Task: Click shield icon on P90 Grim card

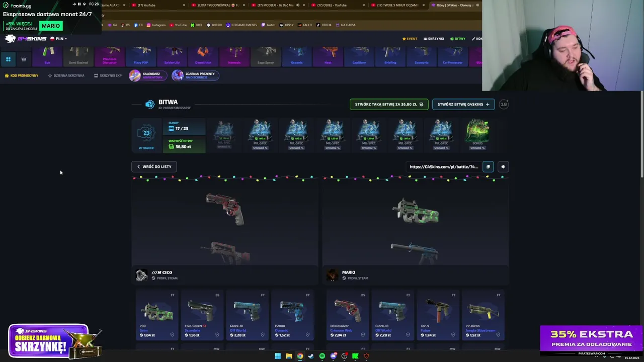Action: click(172, 335)
